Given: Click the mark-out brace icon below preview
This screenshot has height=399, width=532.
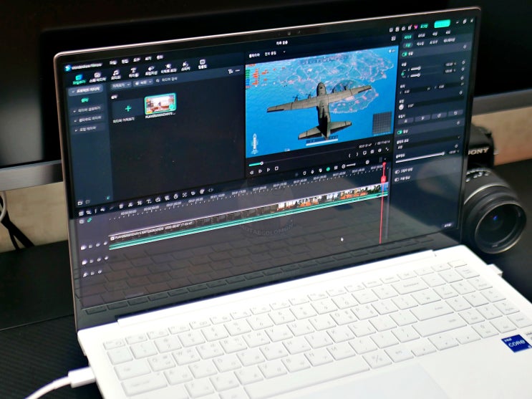Looking at the screenshot, I should tap(357, 154).
